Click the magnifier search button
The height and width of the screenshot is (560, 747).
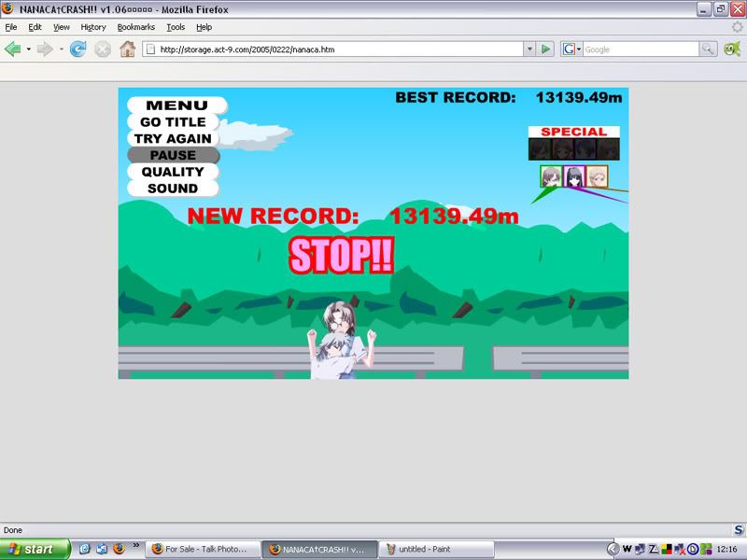(x=708, y=49)
